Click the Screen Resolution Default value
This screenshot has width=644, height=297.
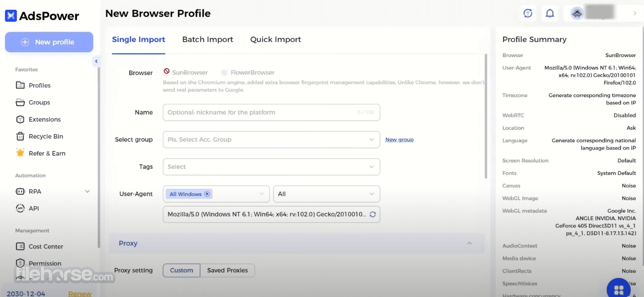(627, 161)
